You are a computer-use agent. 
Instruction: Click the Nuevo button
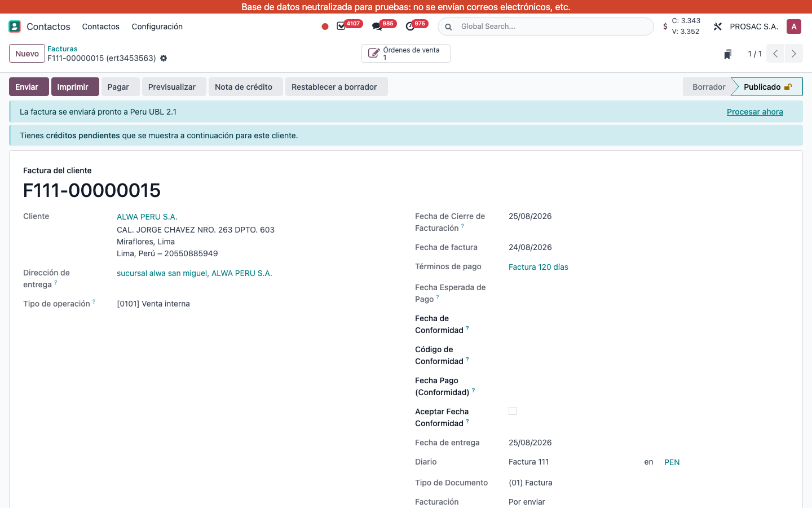coord(27,54)
